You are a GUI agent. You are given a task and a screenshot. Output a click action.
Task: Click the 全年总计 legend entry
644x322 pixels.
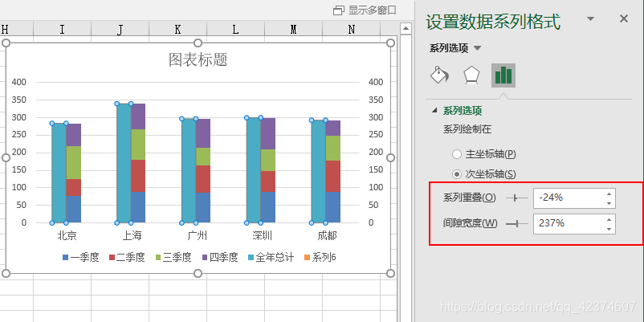pyautogui.click(x=271, y=258)
